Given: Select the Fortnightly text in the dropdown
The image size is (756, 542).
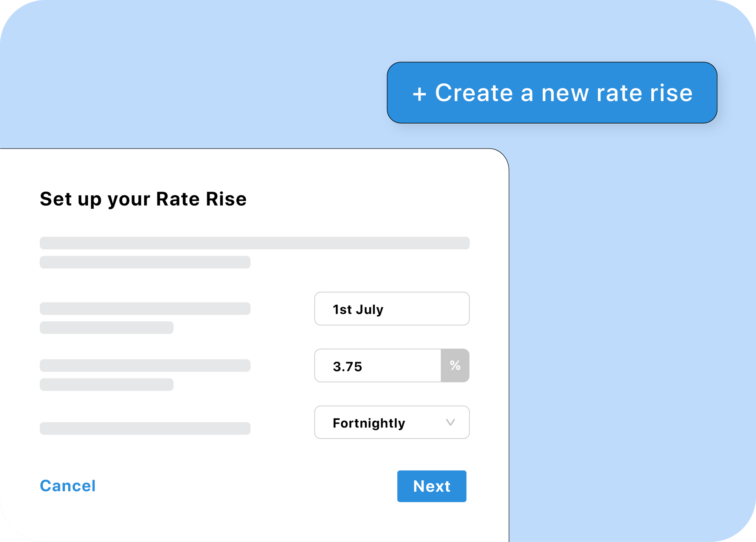Looking at the screenshot, I should coord(369,423).
